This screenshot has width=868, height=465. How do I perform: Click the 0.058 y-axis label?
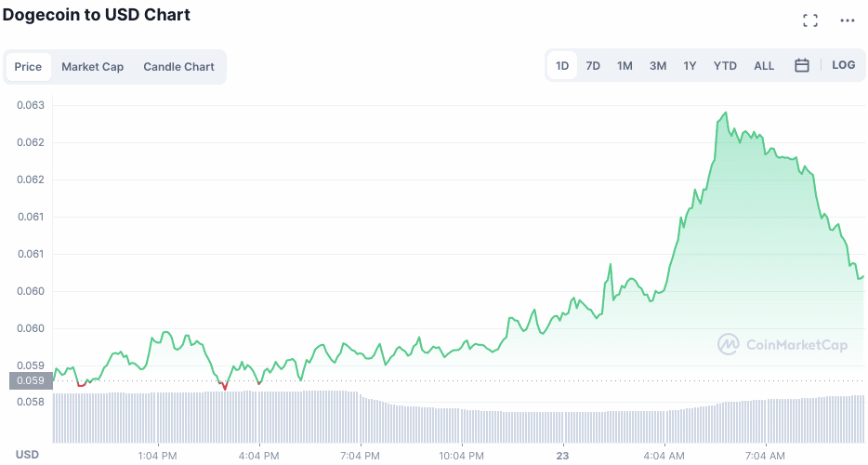[x=31, y=402]
